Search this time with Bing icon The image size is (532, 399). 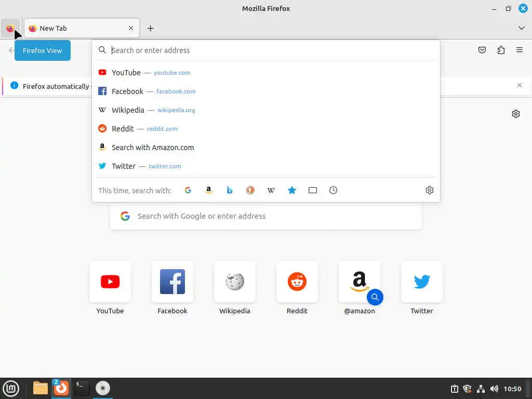[229, 190]
